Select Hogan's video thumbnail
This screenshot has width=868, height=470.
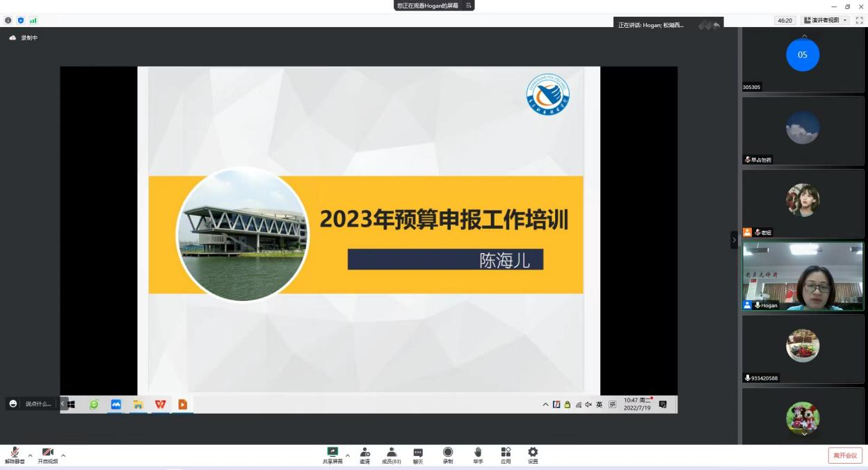click(803, 276)
